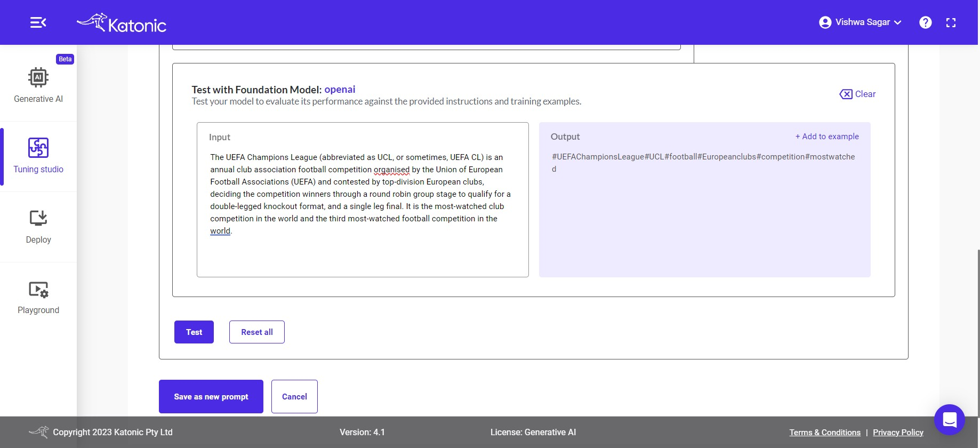Click the Test button

pyautogui.click(x=194, y=332)
